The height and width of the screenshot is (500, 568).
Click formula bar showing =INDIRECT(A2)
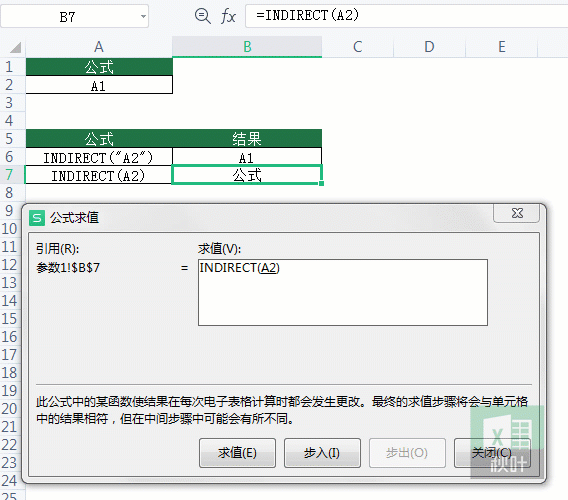(406, 16)
